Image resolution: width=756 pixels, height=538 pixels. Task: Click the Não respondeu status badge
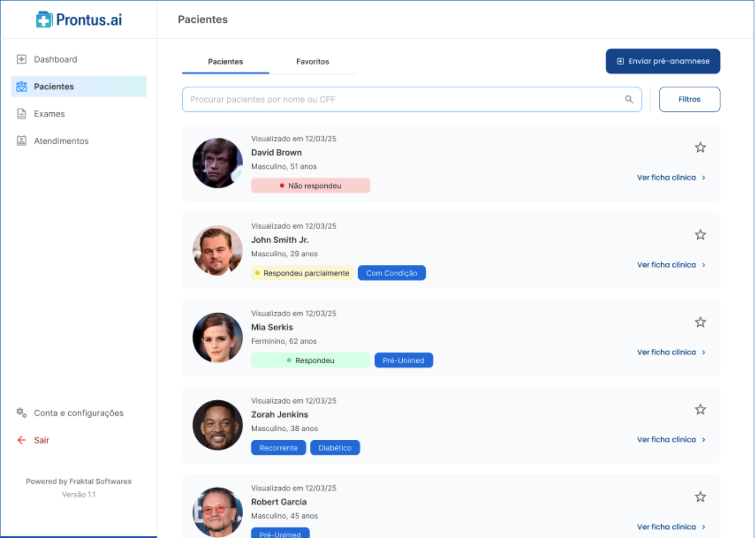point(310,185)
